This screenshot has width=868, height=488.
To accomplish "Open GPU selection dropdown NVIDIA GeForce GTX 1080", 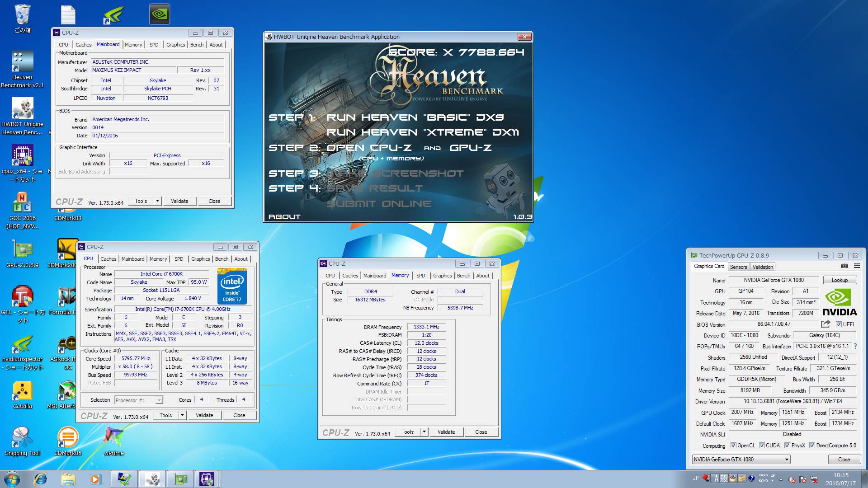I will pos(741,460).
